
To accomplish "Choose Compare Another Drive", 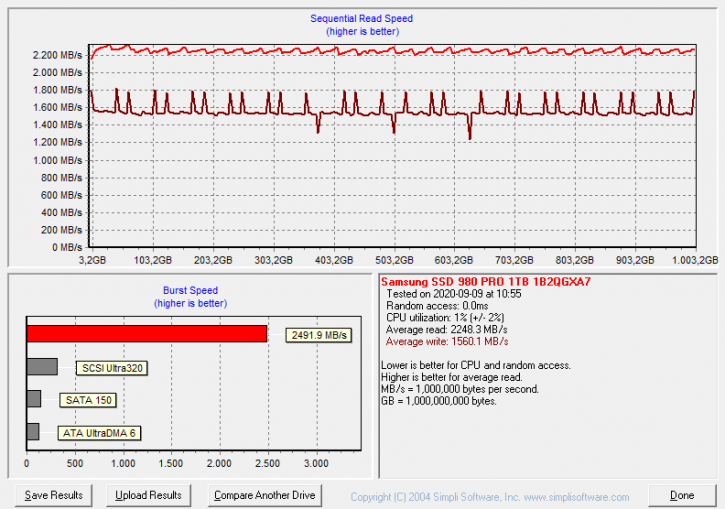I will 264,496.
